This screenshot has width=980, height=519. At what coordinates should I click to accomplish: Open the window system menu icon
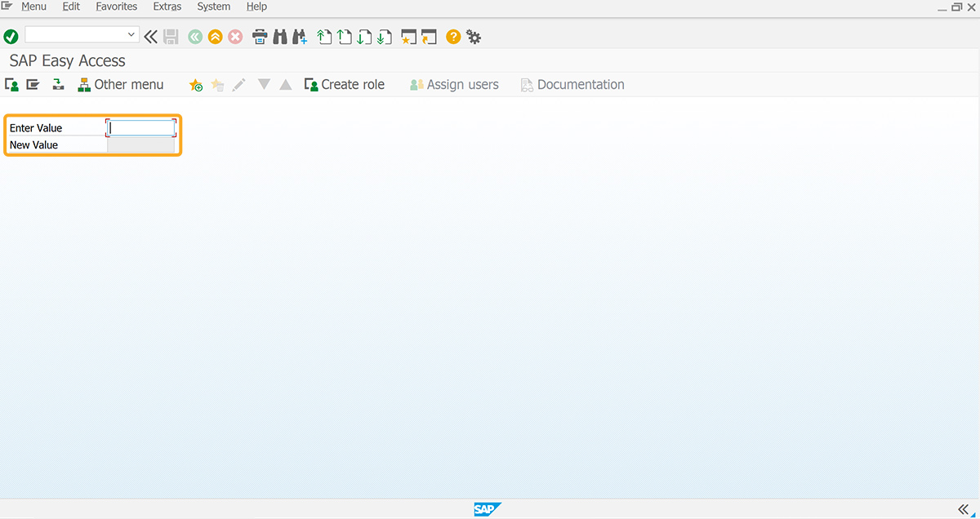point(7,7)
